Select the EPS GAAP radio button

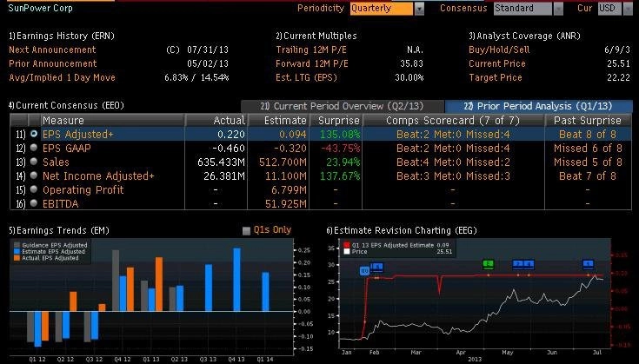pyautogui.click(x=34, y=148)
